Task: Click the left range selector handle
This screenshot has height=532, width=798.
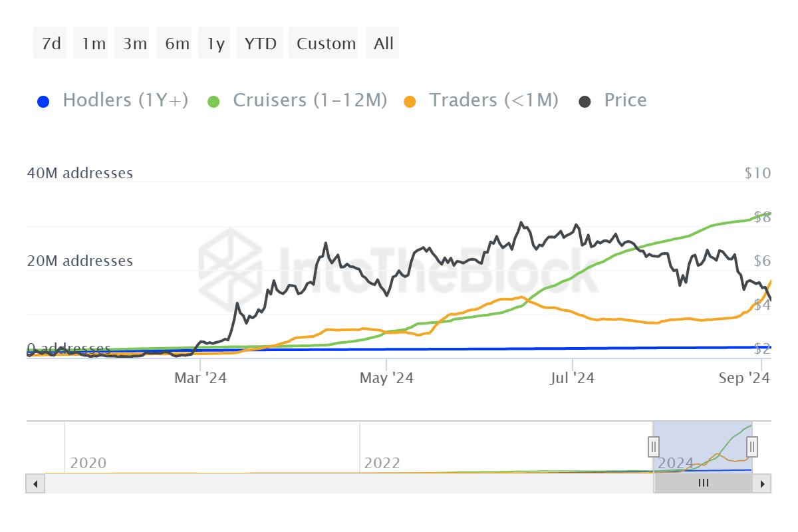Action: [654, 447]
